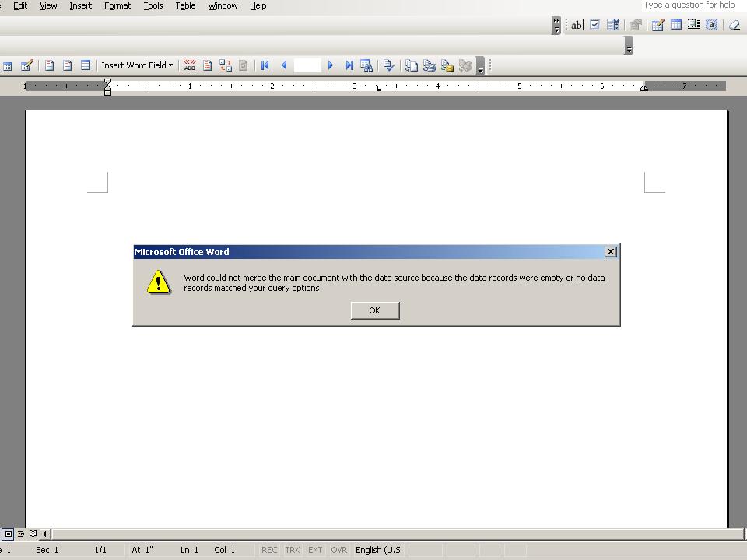
Task: Insert a Text Form Field (ab|)
Action: coord(577,25)
